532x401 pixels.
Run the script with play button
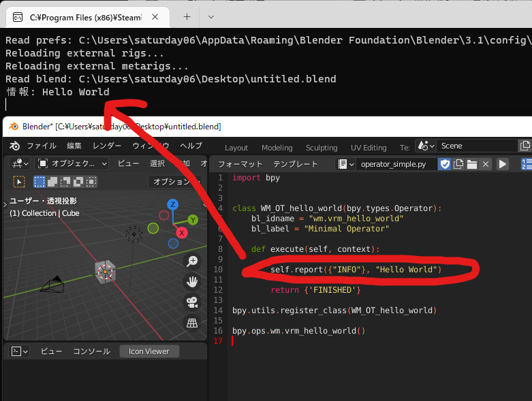(503, 164)
